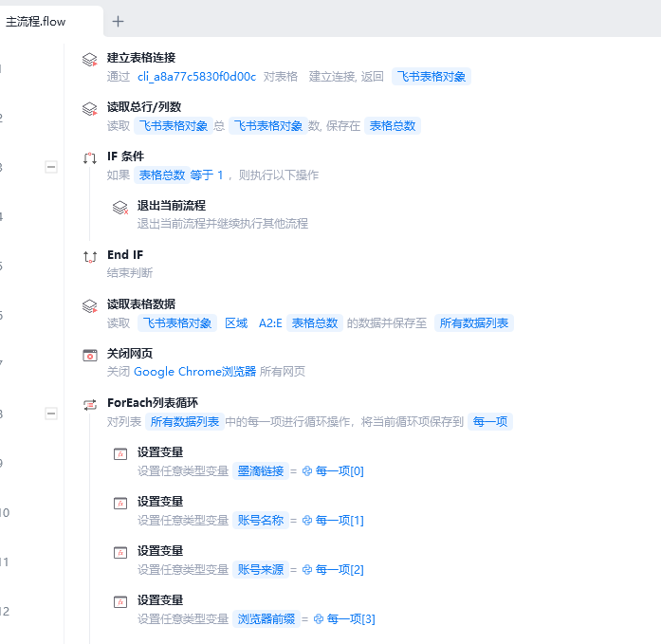Image resolution: width=661 pixels, height=644 pixels.
Task: Click python icon before 每一项[1]
Action: pos(307,521)
